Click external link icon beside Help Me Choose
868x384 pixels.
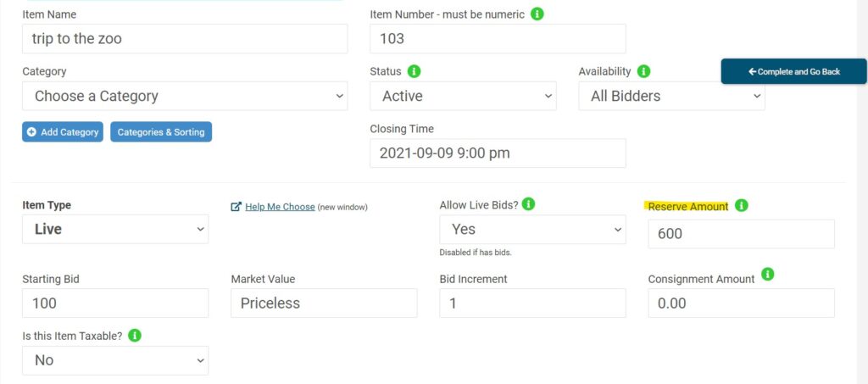coord(236,207)
